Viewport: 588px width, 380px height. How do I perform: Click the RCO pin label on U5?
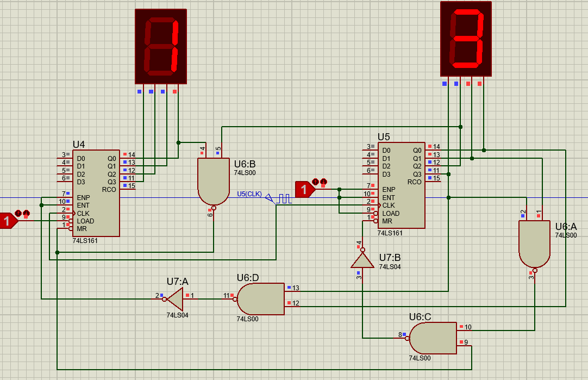(415, 182)
